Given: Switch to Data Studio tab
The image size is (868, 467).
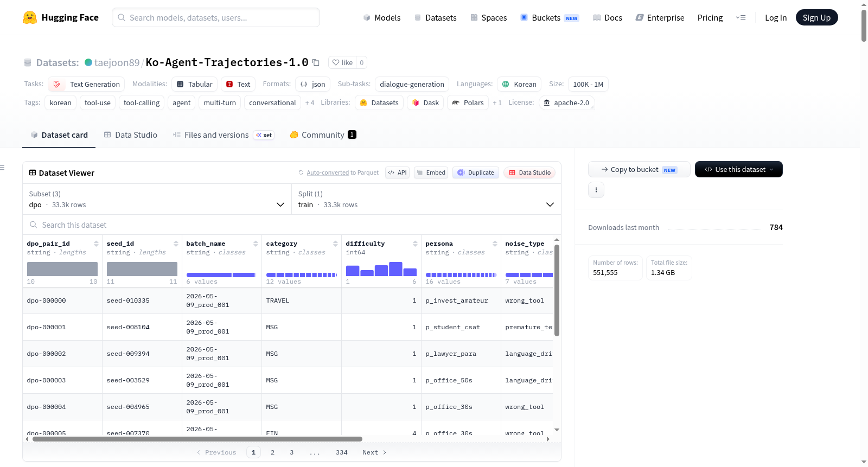Looking at the screenshot, I should pyautogui.click(x=130, y=135).
